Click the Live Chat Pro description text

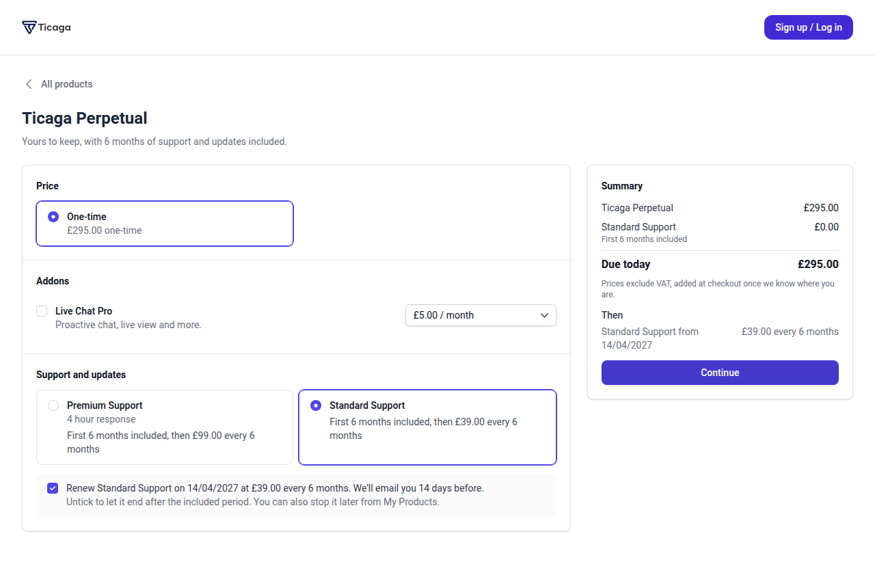(129, 325)
